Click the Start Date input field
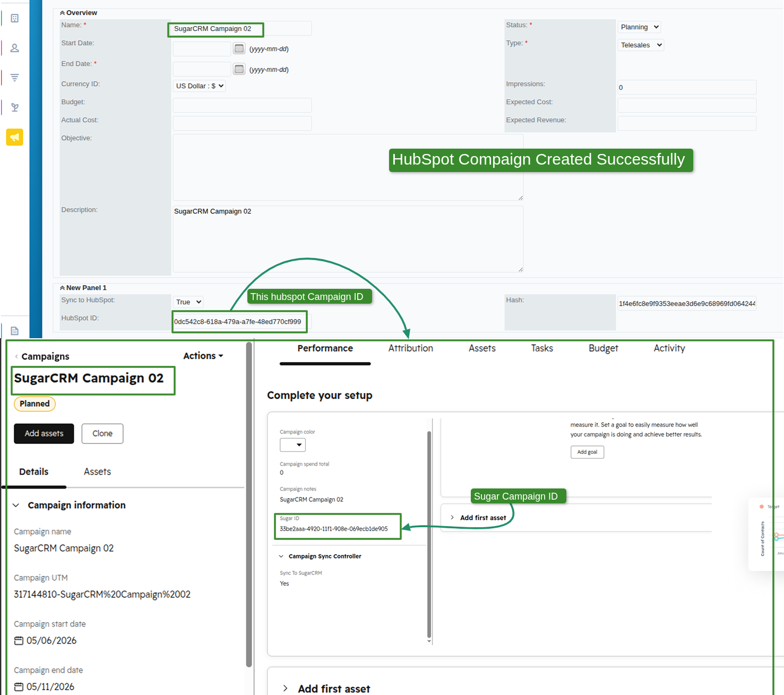 tap(202, 49)
